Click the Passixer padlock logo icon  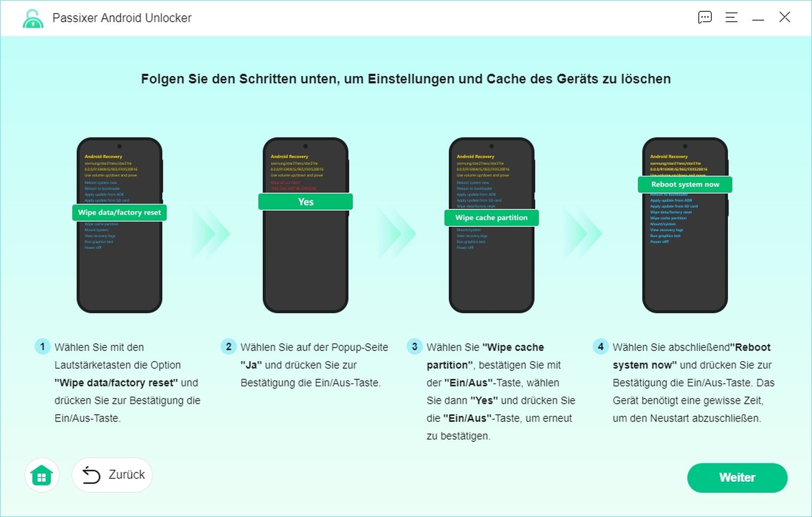click(x=33, y=18)
